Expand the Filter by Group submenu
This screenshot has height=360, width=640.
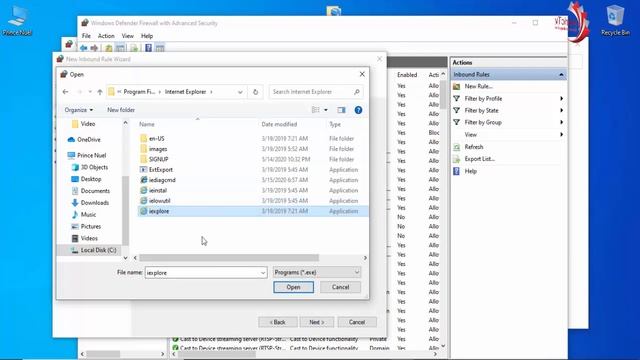[x=562, y=122]
